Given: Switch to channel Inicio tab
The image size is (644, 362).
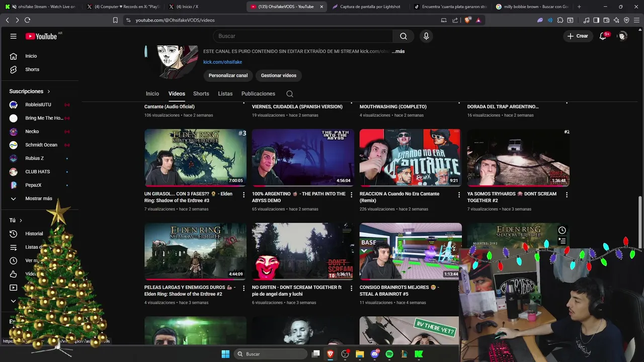Looking at the screenshot, I should [x=152, y=94].
